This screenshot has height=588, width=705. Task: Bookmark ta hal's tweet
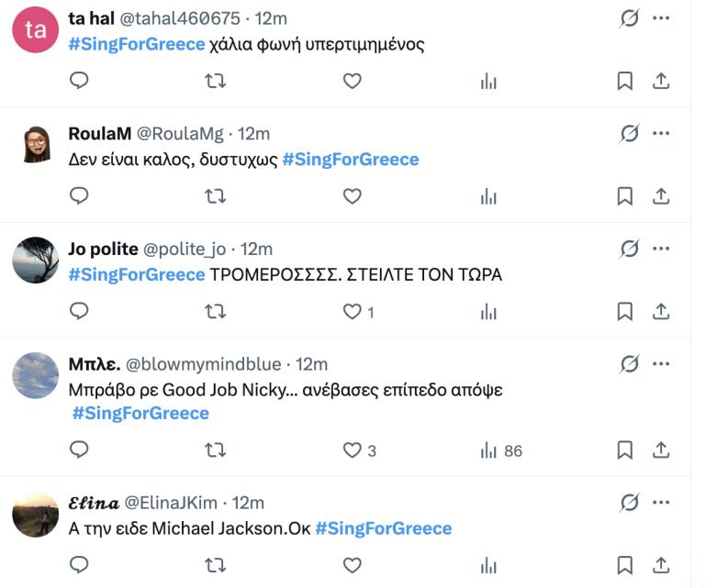pos(625,81)
